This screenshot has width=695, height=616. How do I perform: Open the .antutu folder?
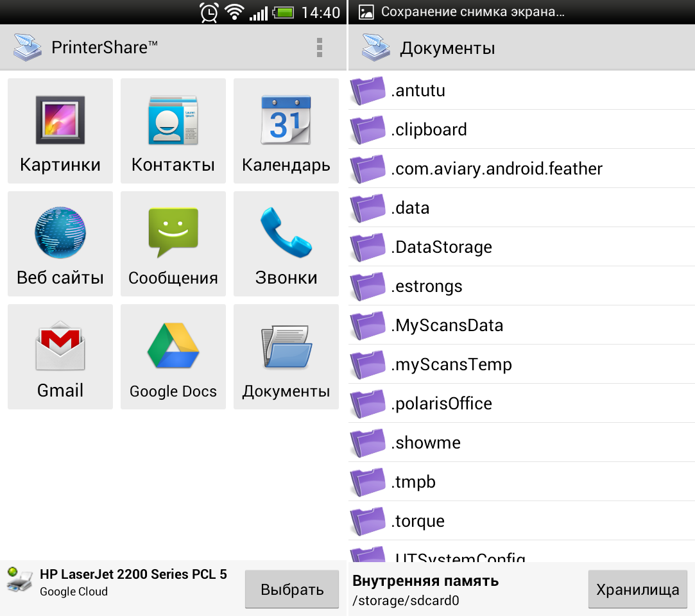point(521,90)
